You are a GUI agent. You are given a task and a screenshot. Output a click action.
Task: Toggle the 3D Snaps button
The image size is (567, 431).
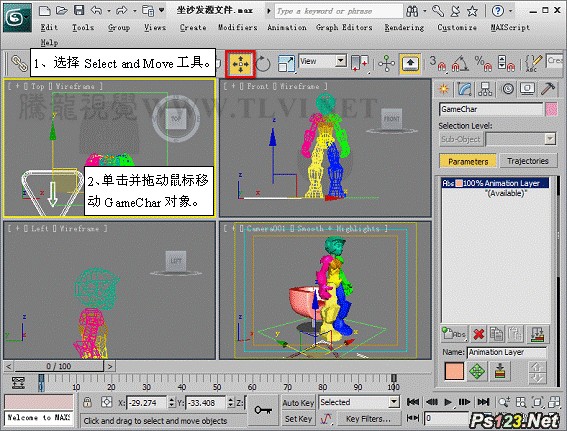[x=438, y=64]
